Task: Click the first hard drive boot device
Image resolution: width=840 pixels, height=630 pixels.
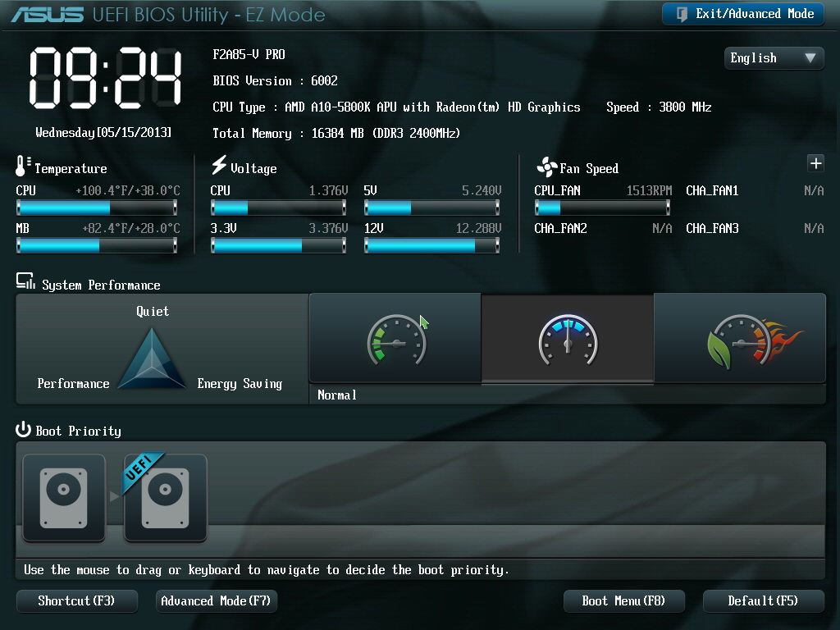Action: (64, 498)
